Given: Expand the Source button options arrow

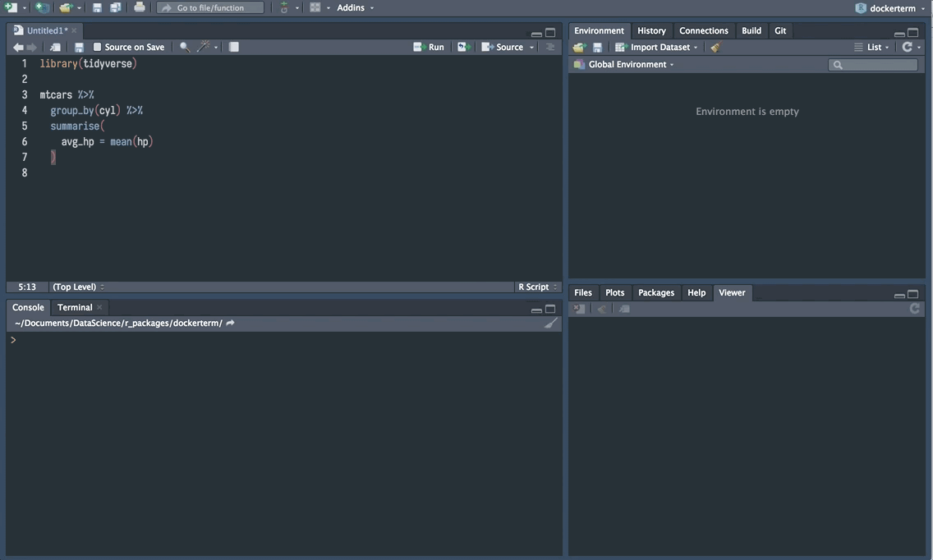Looking at the screenshot, I should pos(532,48).
